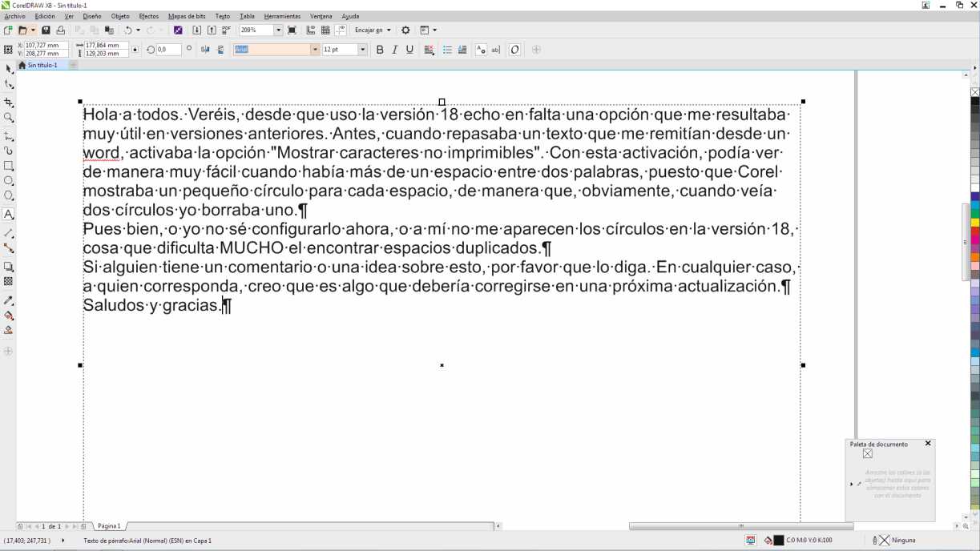Screen dimensions: 980x551
Task: Click the Print icon
Action: 60,30
